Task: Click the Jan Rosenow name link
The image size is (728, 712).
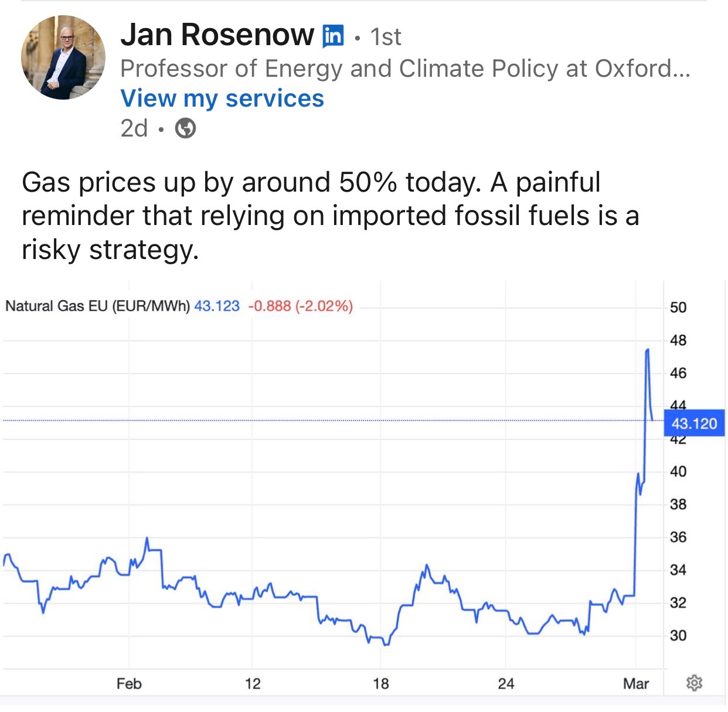Action: [x=217, y=35]
